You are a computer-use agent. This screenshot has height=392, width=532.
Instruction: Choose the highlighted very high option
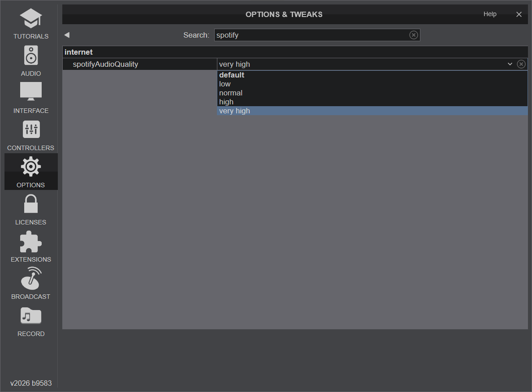[x=372, y=111]
